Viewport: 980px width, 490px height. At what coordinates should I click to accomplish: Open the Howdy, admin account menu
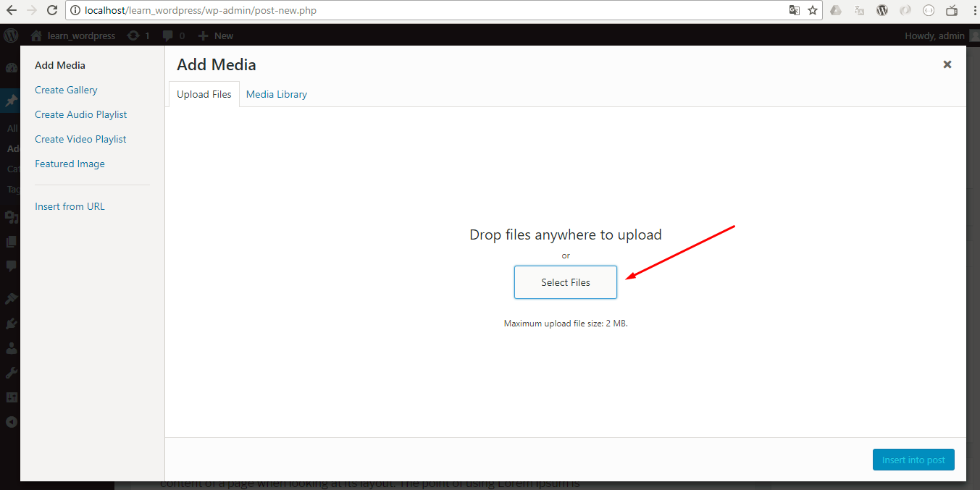pos(934,35)
